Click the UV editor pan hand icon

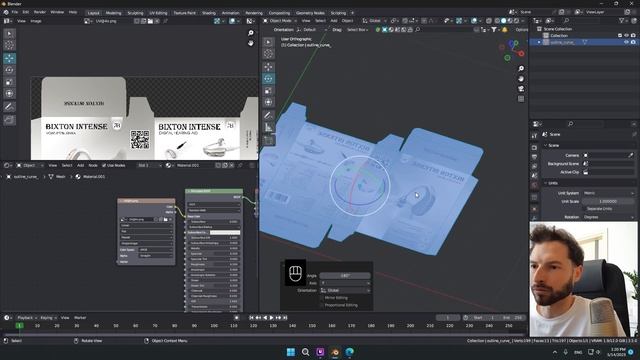[x=251, y=43]
